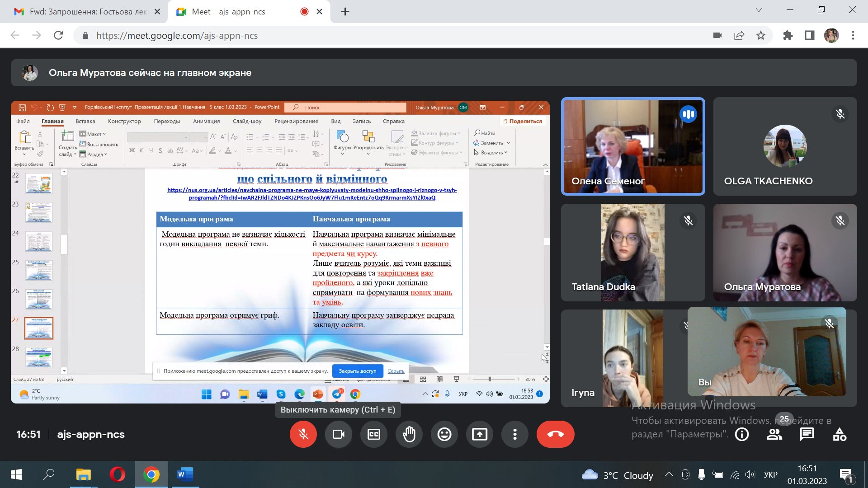Select Олена Семеног video tile

632,146
